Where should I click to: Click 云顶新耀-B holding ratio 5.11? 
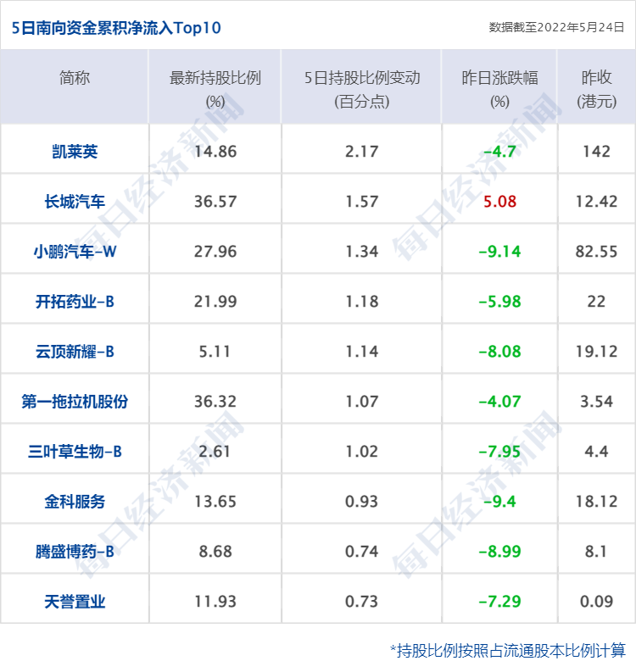coord(215,352)
